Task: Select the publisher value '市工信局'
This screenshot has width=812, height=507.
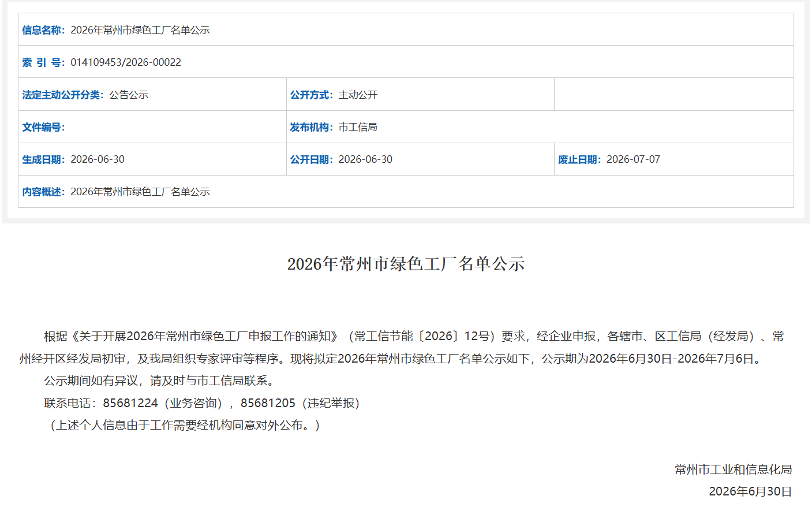Action: coord(358,127)
